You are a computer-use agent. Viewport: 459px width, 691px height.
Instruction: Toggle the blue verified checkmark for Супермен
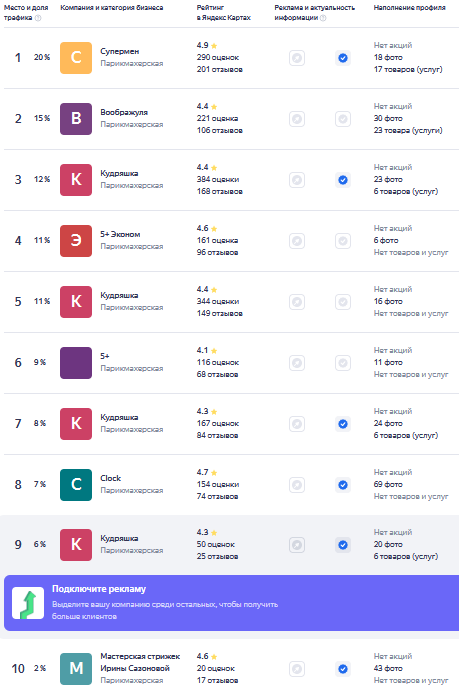coord(343,58)
